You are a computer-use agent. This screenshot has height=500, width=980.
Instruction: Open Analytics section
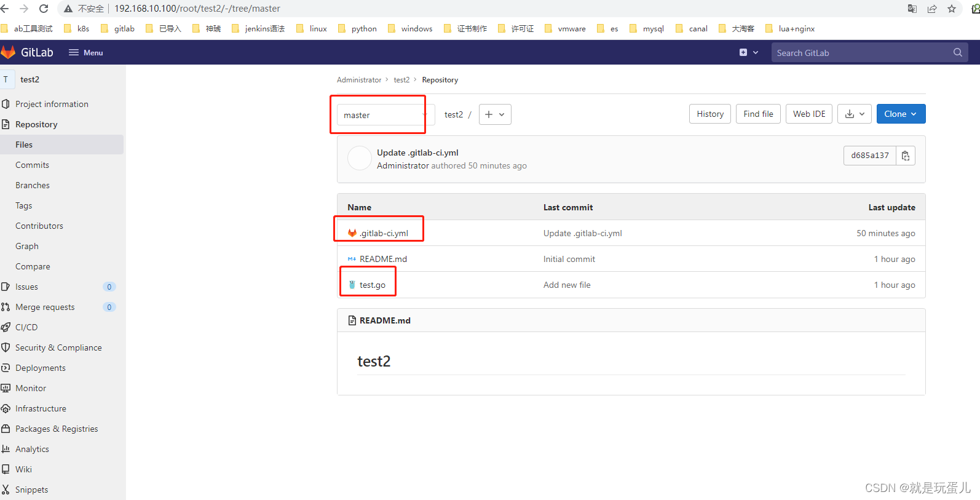[32, 449]
